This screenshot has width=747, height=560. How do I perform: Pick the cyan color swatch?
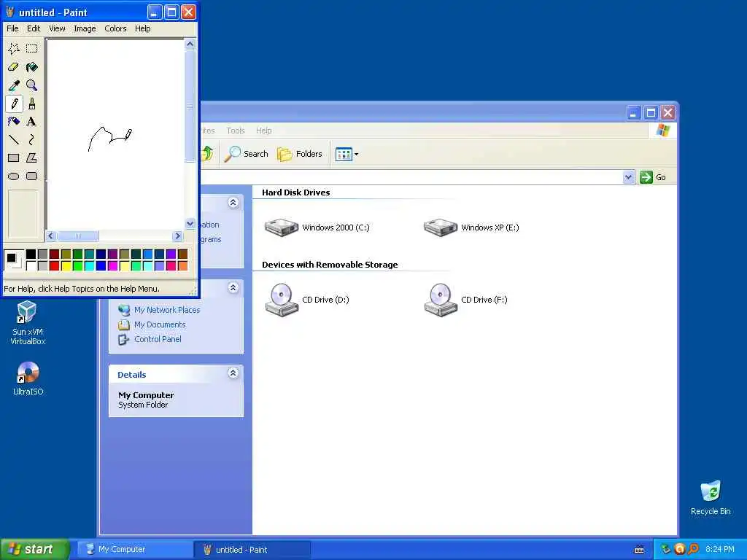click(x=89, y=265)
